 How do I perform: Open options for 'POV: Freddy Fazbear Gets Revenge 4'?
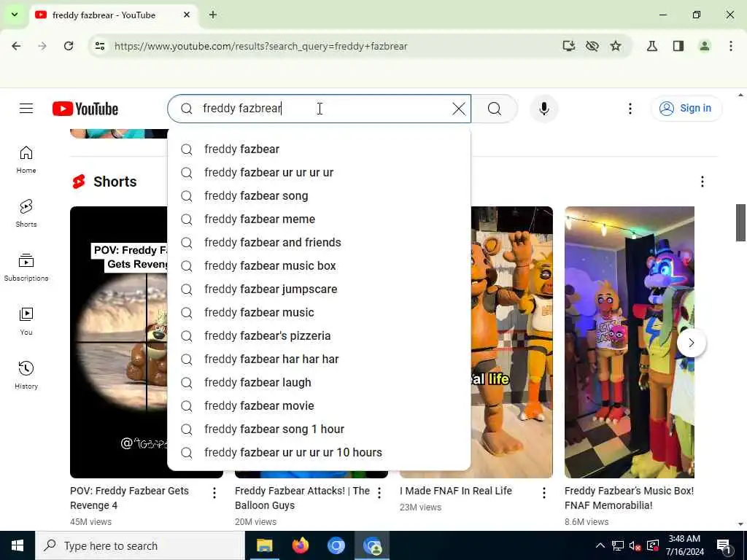(214, 493)
